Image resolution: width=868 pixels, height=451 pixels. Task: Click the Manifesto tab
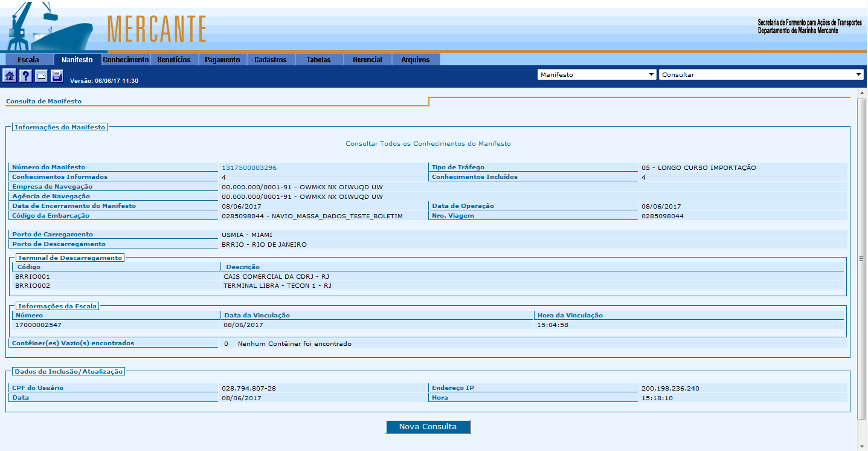77,60
